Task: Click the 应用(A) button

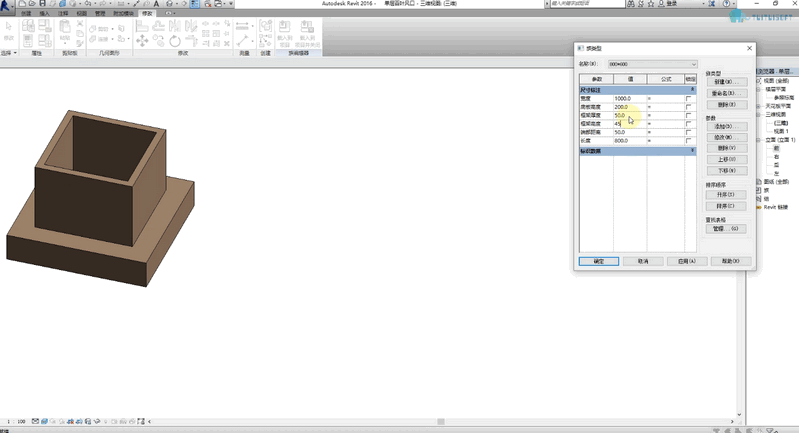Action: point(687,261)
